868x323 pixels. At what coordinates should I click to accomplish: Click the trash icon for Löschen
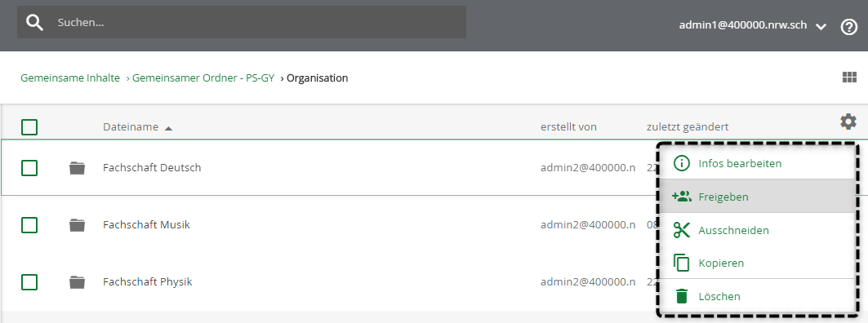click(682, 296)
